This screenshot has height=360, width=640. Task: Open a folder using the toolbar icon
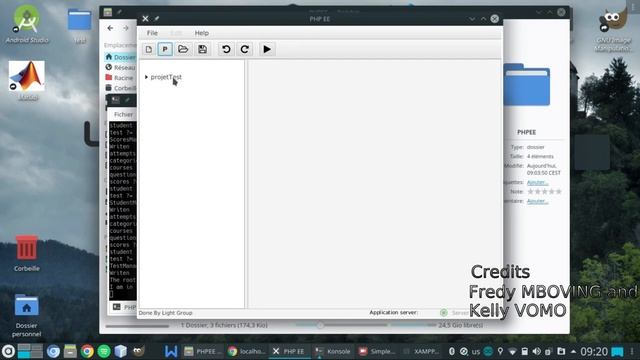coord(183,49)
